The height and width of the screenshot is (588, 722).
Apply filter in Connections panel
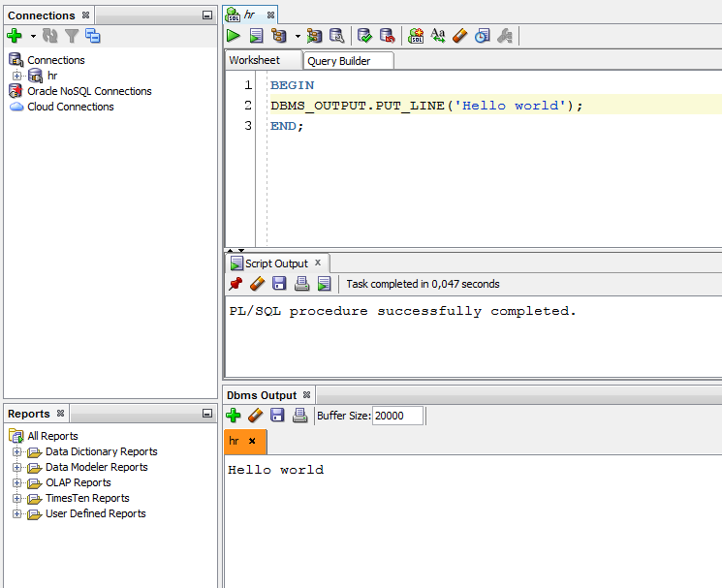[72, 36]
